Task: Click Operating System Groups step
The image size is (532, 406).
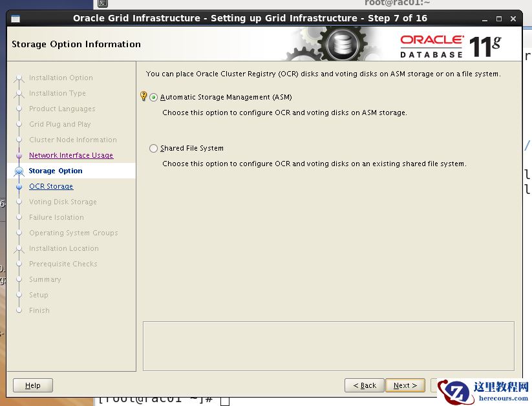Action: [x=73, y=233]
